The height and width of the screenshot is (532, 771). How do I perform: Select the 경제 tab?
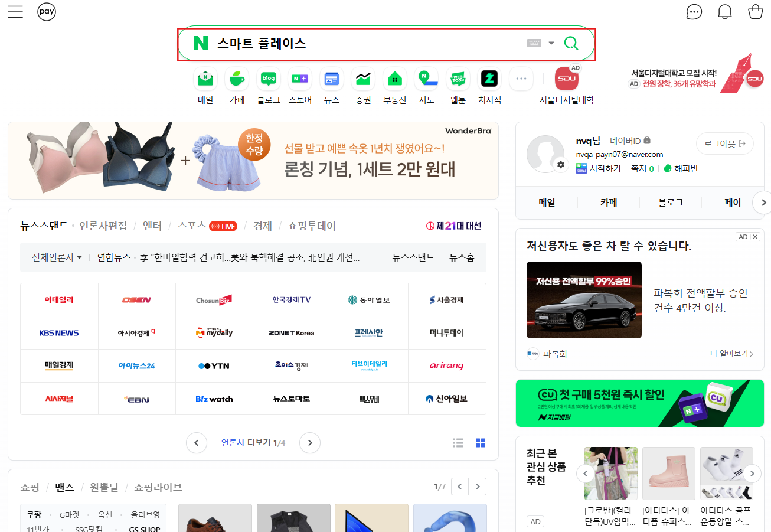pos(263,226)
